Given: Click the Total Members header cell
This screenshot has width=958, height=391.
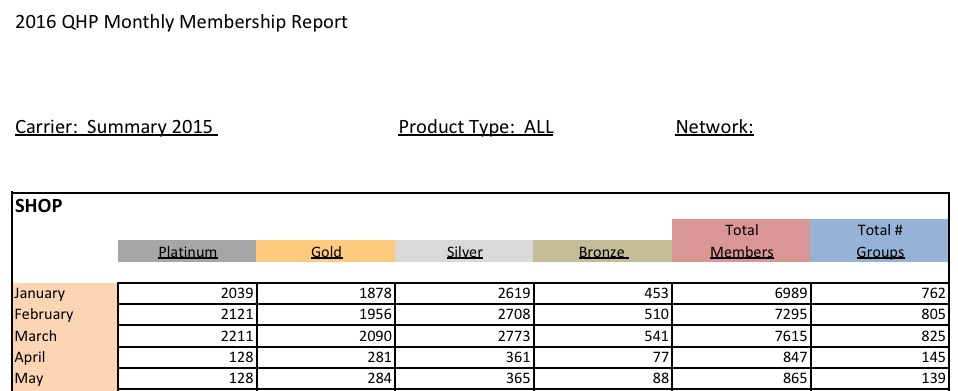Looking at the screenshot, I should [741, 241].
